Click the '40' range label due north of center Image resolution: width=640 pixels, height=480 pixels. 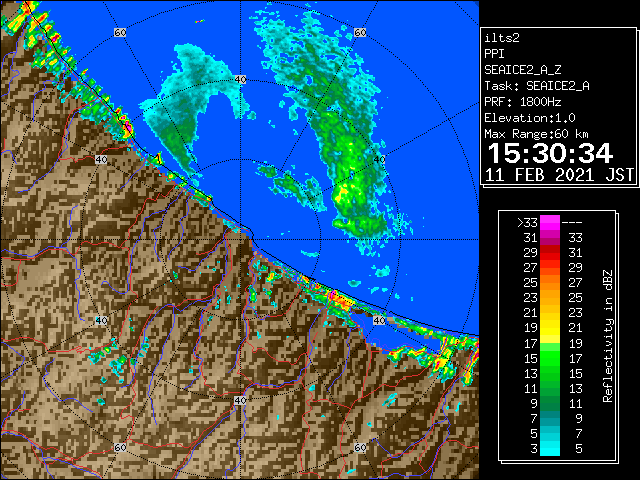click(x=240, y=80)
